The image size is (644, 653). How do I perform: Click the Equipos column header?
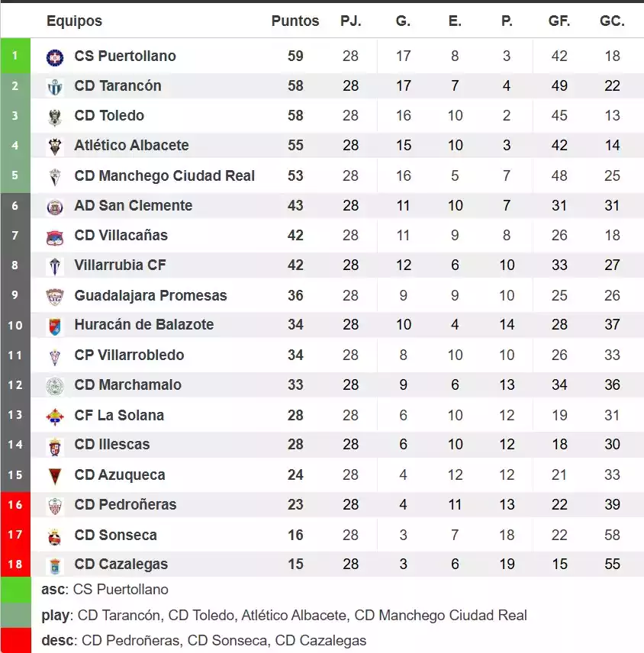pyautogui.click(x=74, y=21)
